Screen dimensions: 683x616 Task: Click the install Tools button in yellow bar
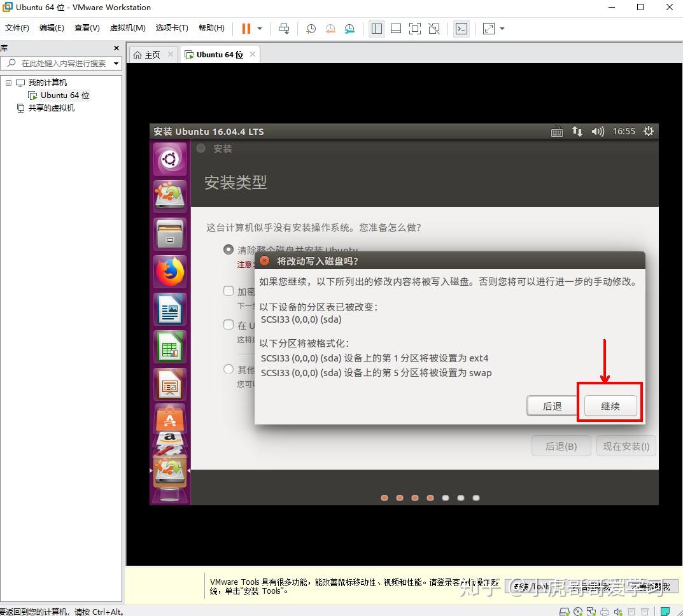coord(532,586)
